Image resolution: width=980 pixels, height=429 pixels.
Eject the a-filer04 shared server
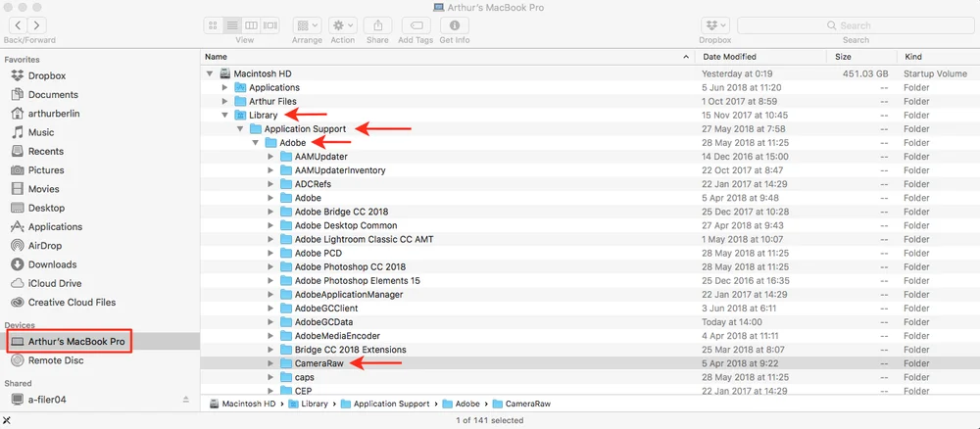[x=185, y=399]
